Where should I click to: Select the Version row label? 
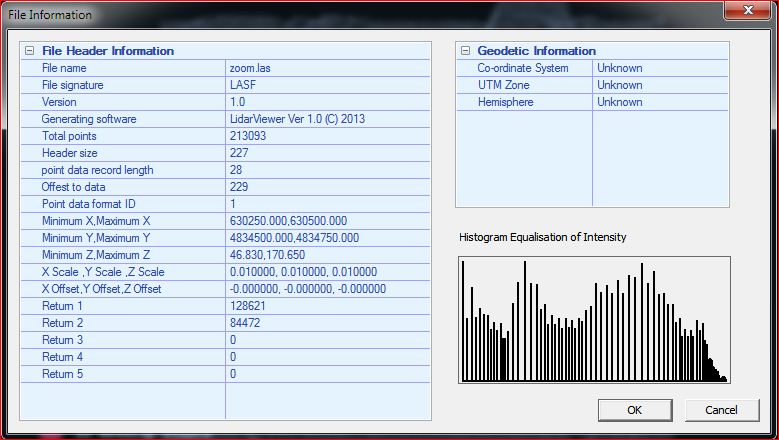pos(59,102)
